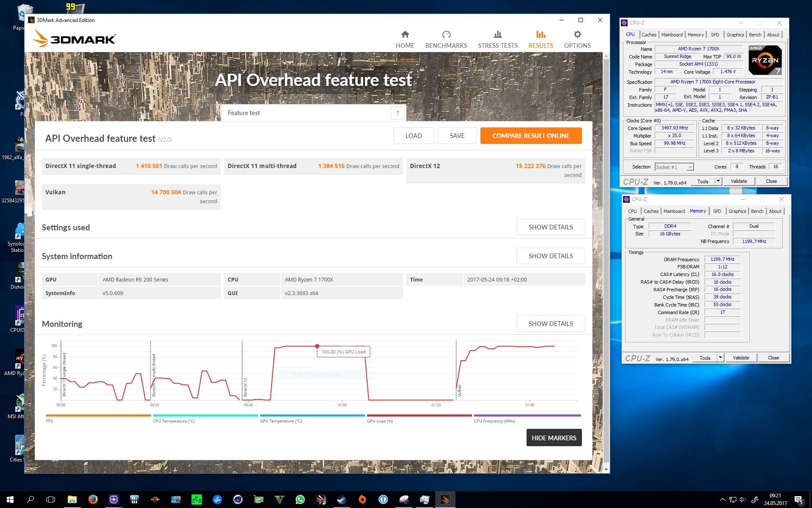This screenshot has width=812, height=508.
Task: Open Steam from the taskbar
Action: pos(341,500)
